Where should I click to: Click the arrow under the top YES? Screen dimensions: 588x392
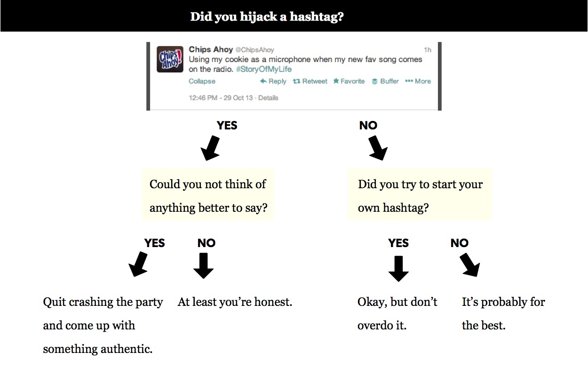click(x=210, y=147)
